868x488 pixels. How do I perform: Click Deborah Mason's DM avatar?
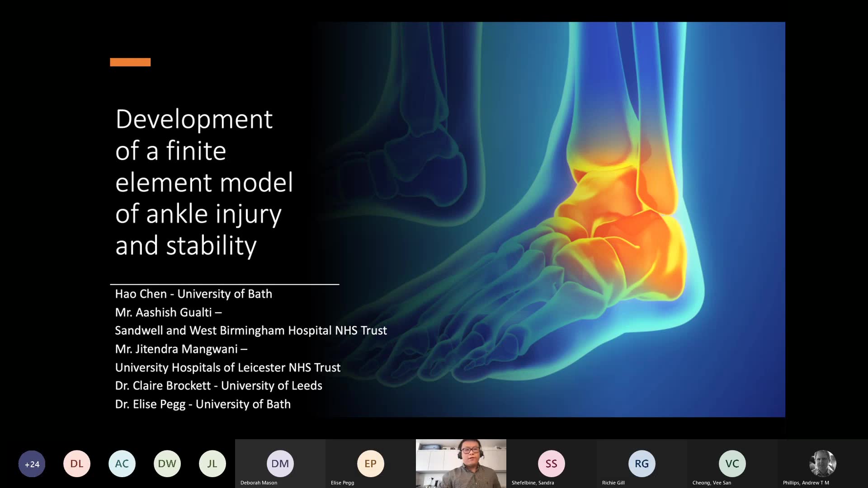click(x=280, y=464)
